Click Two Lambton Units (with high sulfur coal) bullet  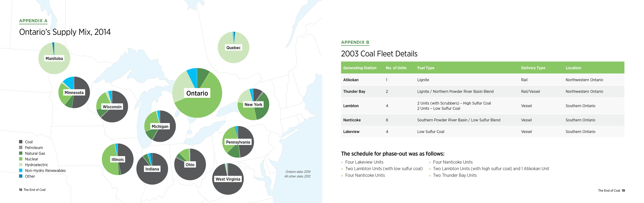click(x=491, y=169)
